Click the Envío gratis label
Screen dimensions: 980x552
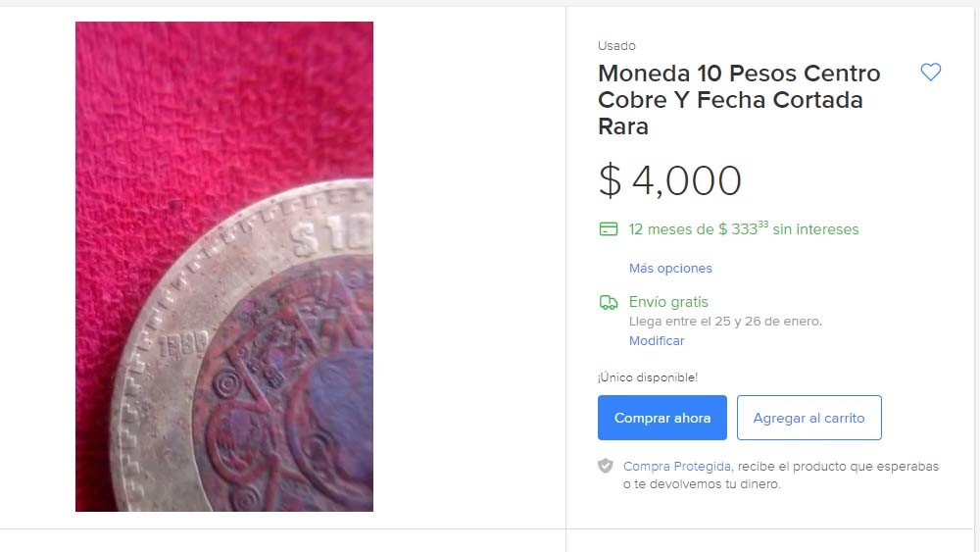[x=668, y=302]
